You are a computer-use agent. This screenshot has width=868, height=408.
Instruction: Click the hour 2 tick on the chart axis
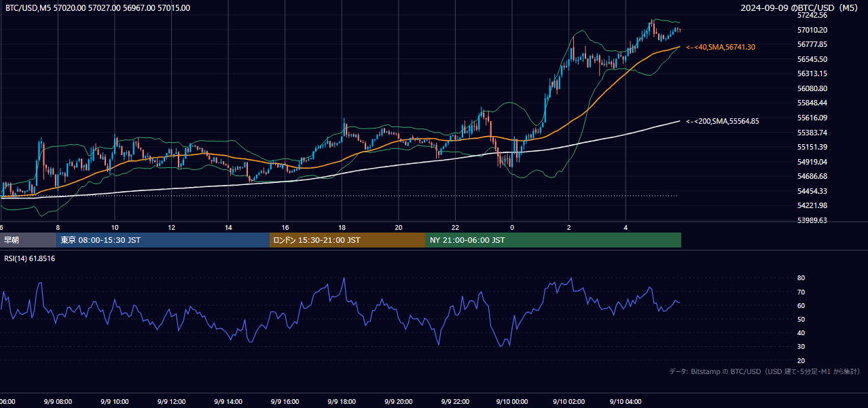click(569, 227)
